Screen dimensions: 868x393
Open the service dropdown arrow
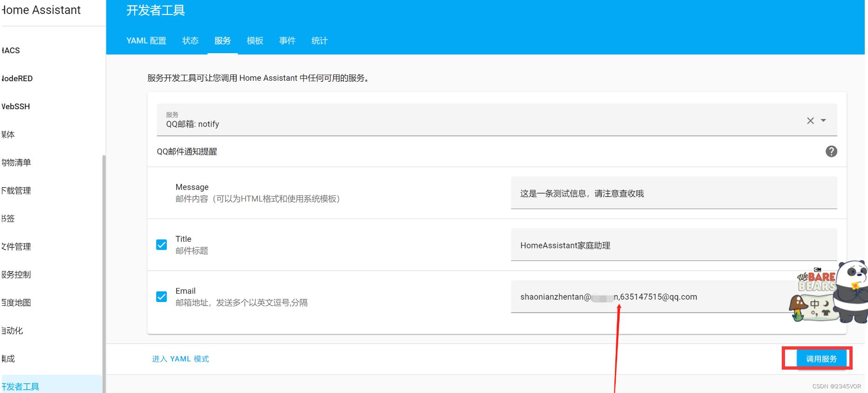(x=823, y=120)
